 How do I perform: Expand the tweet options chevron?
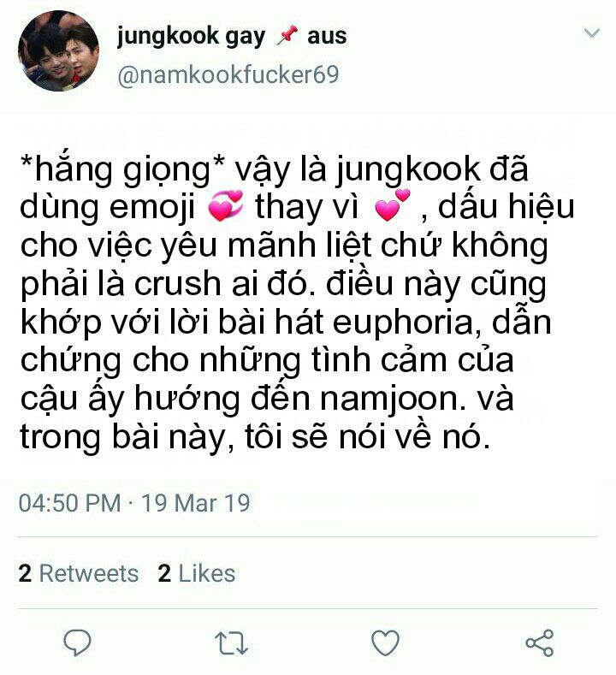[591, 33]
